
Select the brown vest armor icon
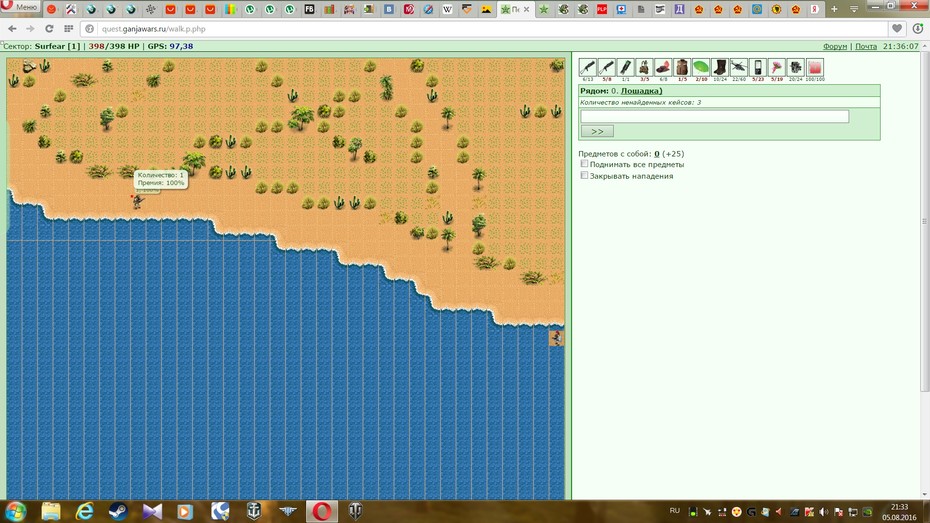[681, 68]
